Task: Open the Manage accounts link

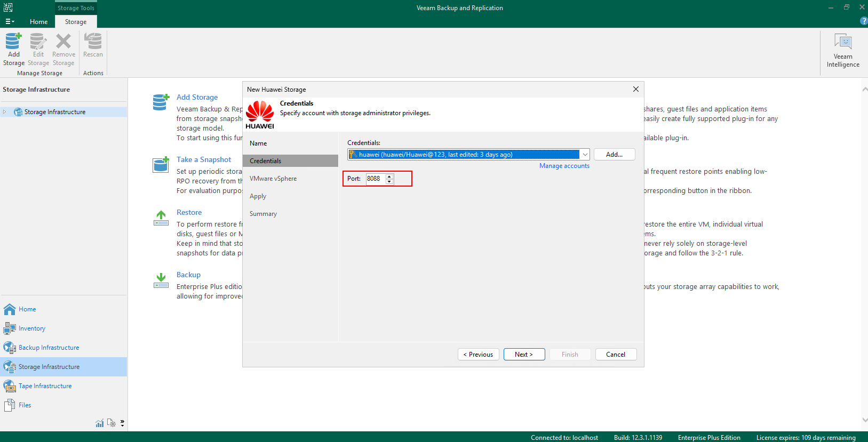Action: click(x=564, y=166)
